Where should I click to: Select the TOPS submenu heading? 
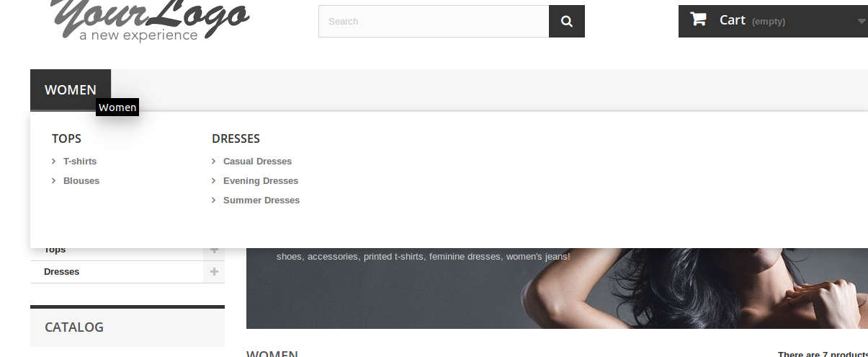66,138
